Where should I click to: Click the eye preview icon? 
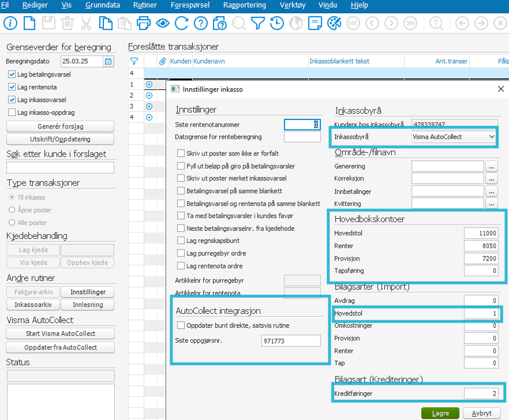click(163, 23)
